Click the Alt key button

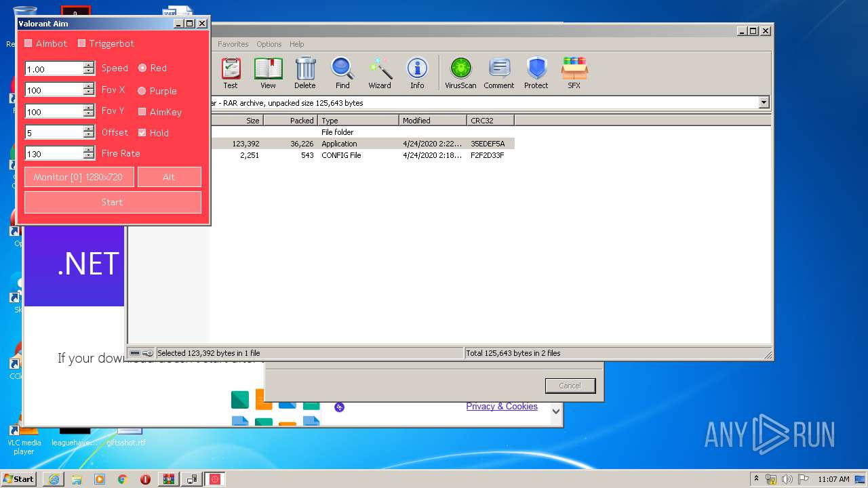click(x=170, y=177)
